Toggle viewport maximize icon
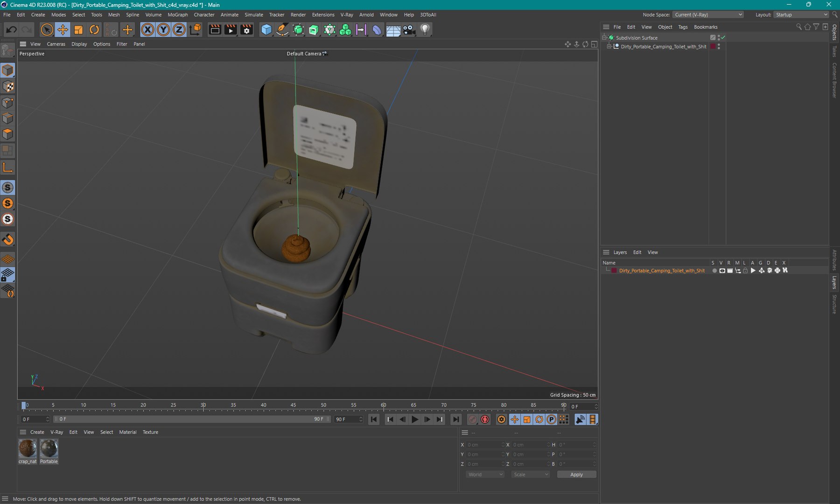Screen dimensions: 840x504 (594, 44)
